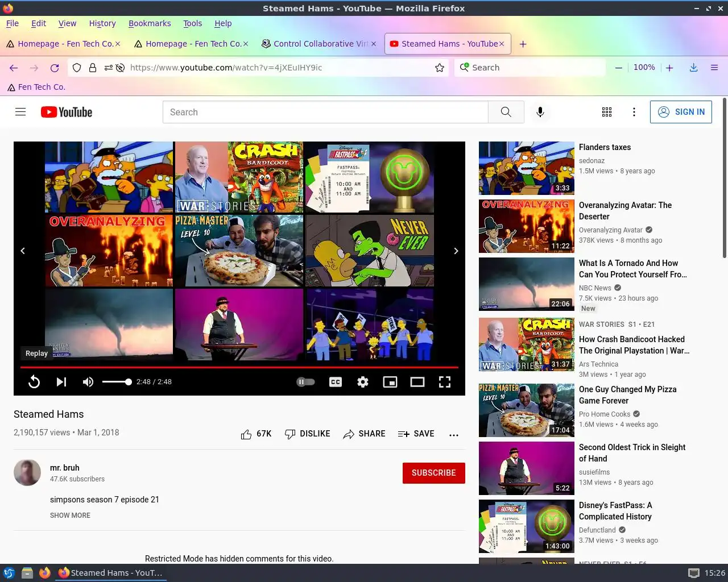Go back in Firefox history
728x582 pixels.
[x=14, y=68]
